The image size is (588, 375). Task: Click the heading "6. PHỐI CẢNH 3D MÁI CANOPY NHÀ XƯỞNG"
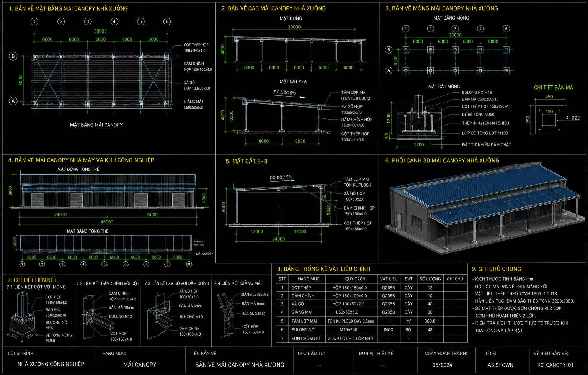pyautogui.click(x=442, y=160)
